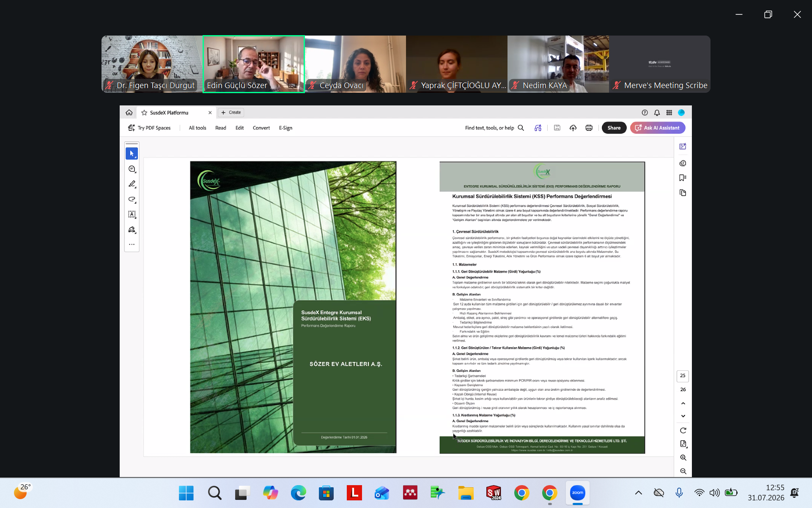Open the All tools menu
This screenshot has width=812, height=508.
(x=198, y=128)
